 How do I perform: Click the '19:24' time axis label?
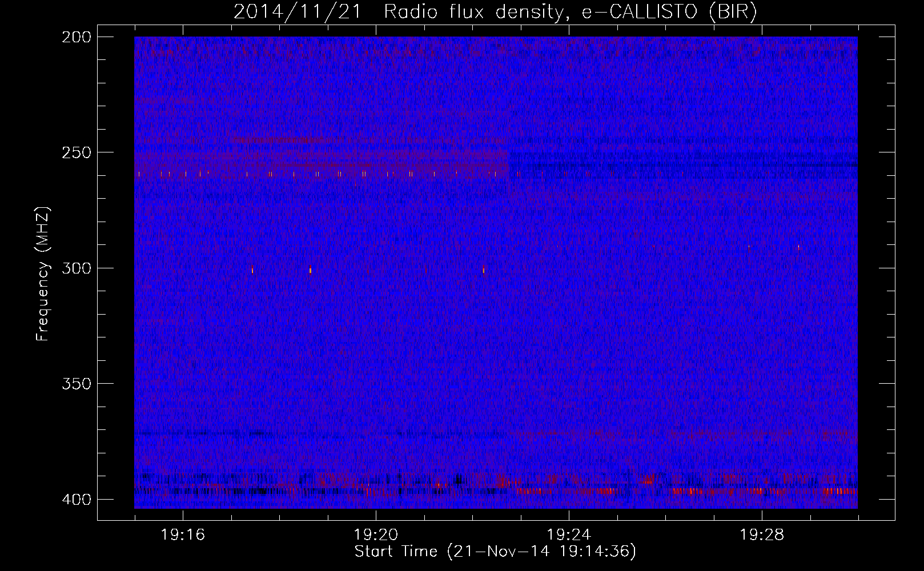[569, 535]
